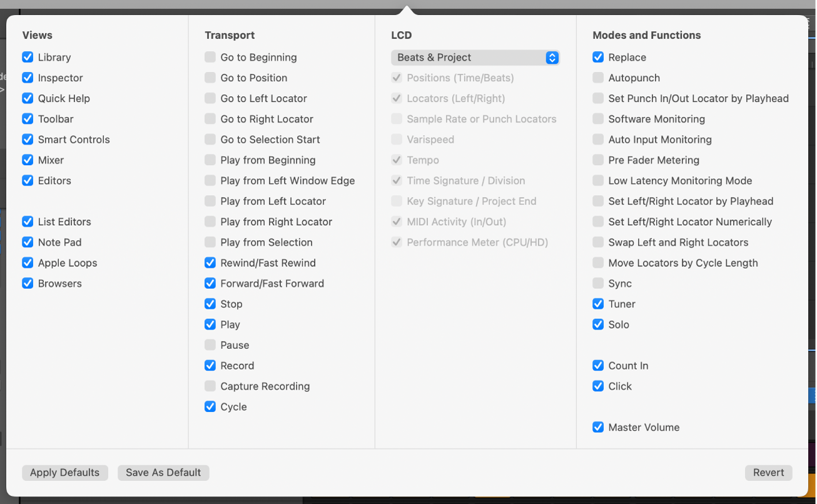Image resolution: width=817 pixels, height=504 pixels.
Task: Uncheck the Record transport checkbox
Action: click(x=210, y=366)
